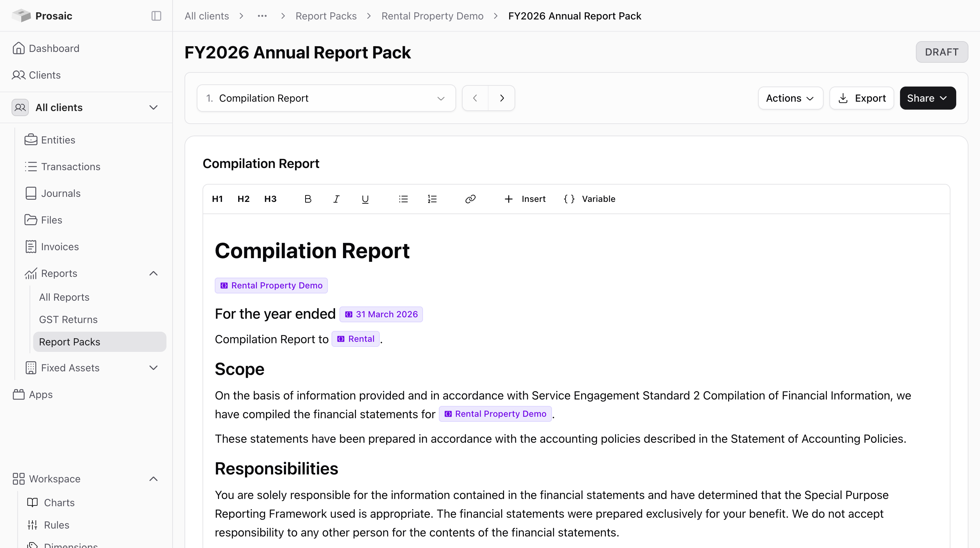The height and width of the screenshot is (548, 980).
Task: Toggle italic formatting
Action: 336,199
